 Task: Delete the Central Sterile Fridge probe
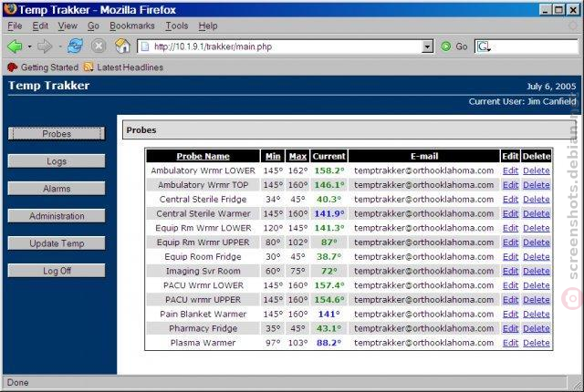[537, 200]
